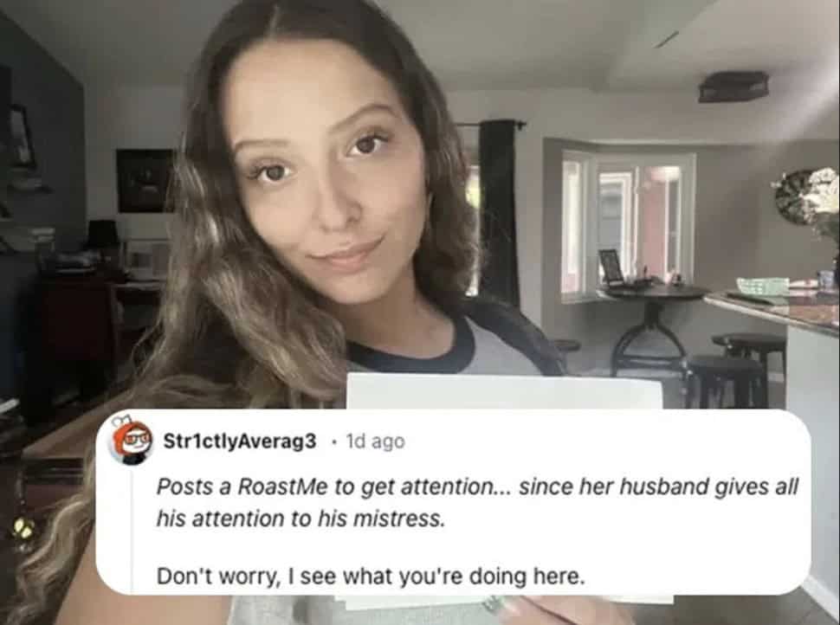Select the "Posts a RoastMe" comment paragraph
The height and width of the screenshot is (625, 840).
pyautogui.click(x=477, y=502)
